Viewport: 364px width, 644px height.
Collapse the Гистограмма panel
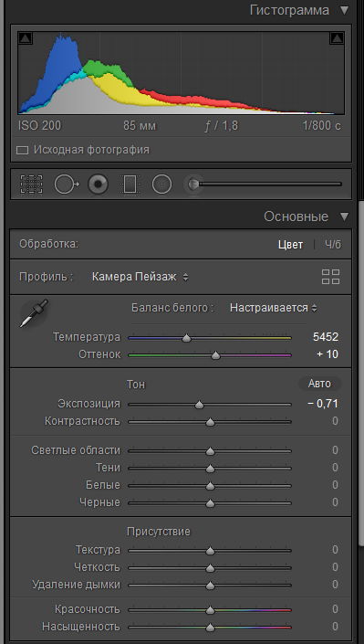click(x=344, y=10)
